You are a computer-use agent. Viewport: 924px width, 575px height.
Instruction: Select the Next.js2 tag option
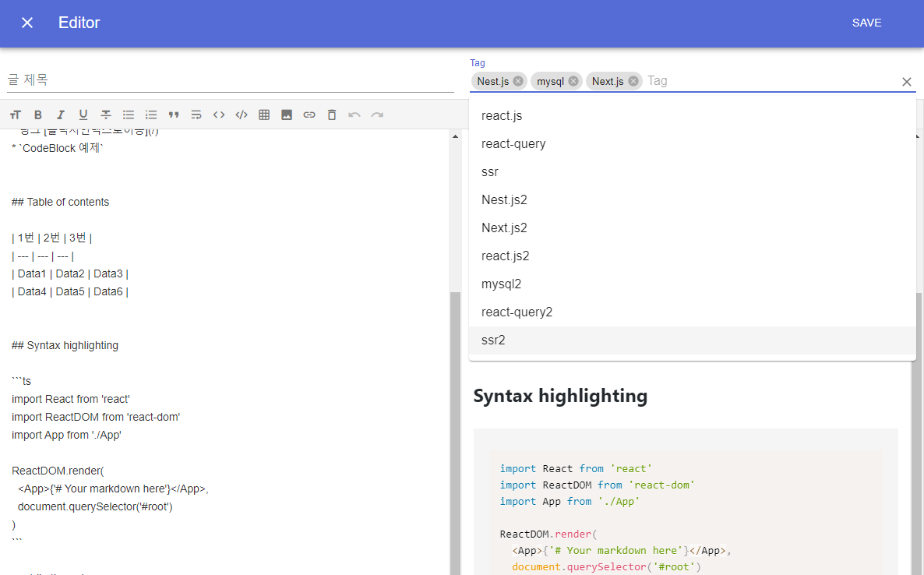click(x=693, y=228)
